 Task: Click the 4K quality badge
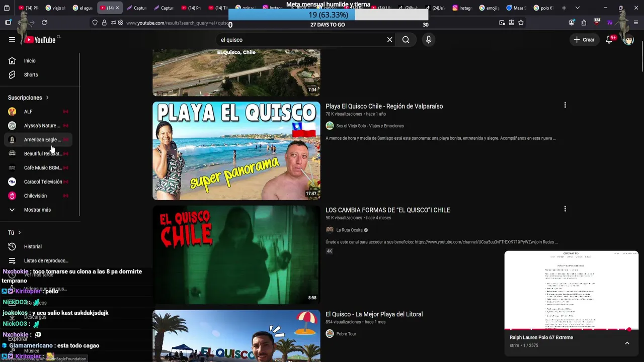pyautogui.click(x=330, y=251)
